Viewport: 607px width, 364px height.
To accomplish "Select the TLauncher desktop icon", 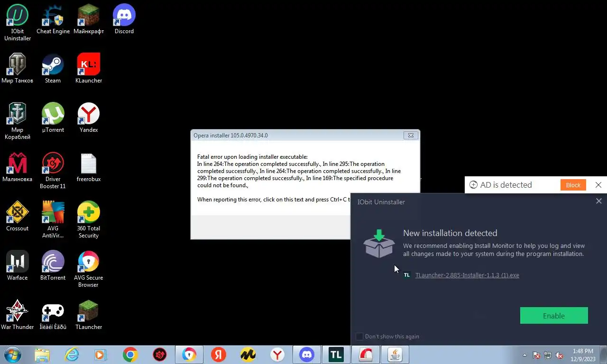I will click(x=89, y=315).
